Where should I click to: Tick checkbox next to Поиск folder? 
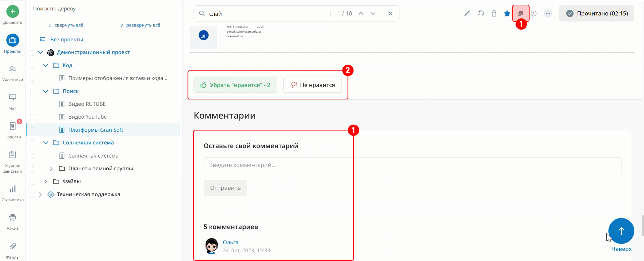[33, 91]
